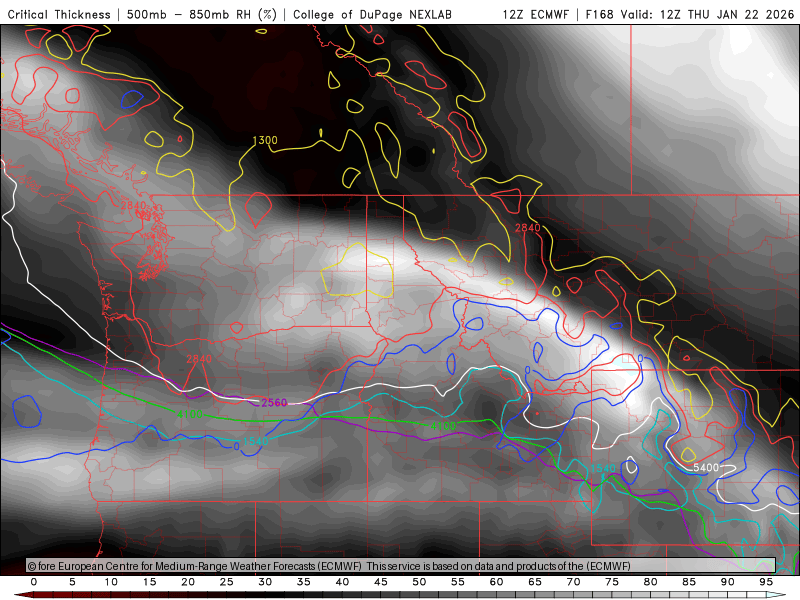This screenshot has width=800, height=600.
Task: Click the white "5400" contour label
Action: pyautogui.click(x=706, y=467)
